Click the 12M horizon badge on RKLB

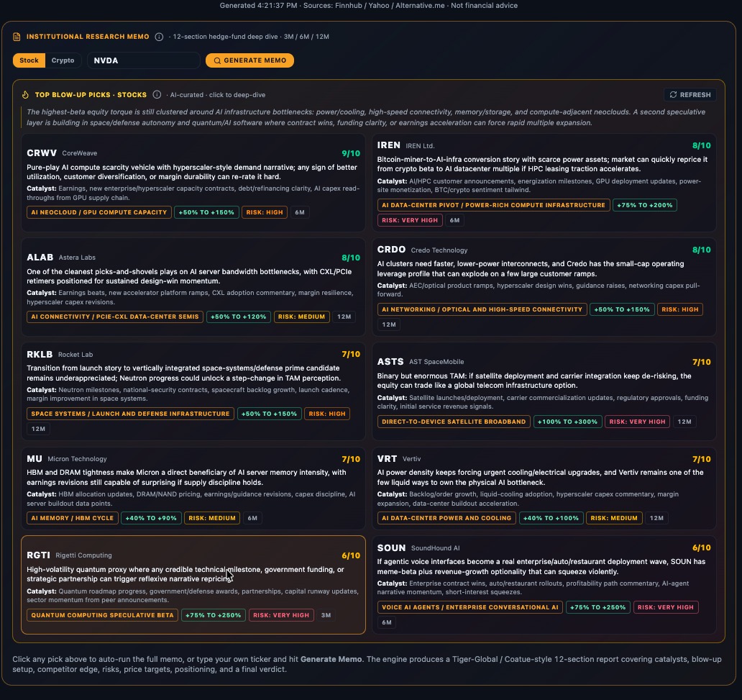tap(38, 429)
